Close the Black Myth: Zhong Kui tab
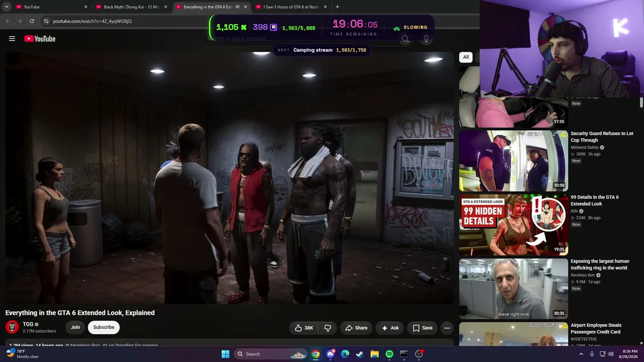Image resolution: width=644 pixels, height=362 pixels. coord(166,7)
